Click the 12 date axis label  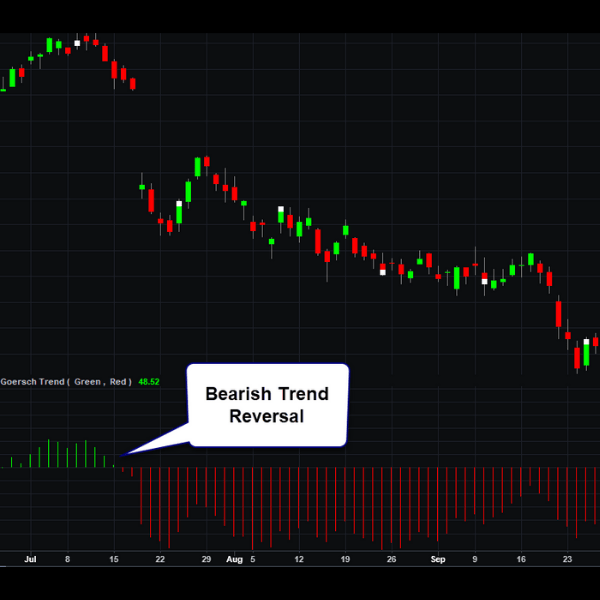coord(299,559)
